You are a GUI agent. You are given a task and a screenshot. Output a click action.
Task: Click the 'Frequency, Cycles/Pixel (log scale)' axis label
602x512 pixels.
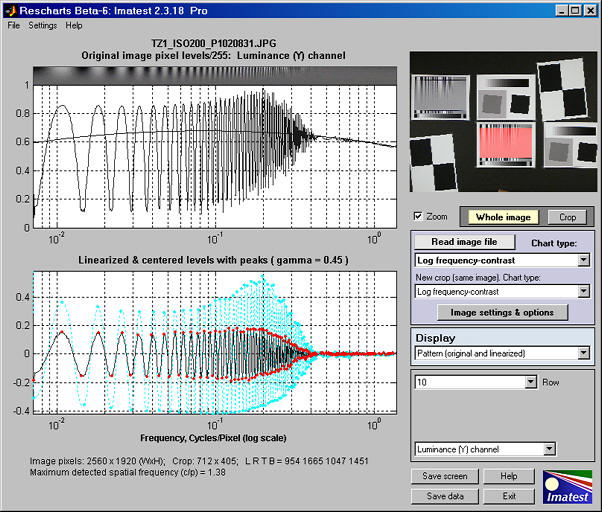[213, 438]
